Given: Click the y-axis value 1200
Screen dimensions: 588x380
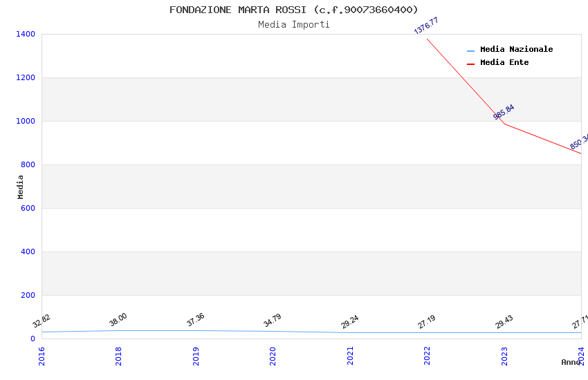Looking at the screenshot, I should point(26,77).
